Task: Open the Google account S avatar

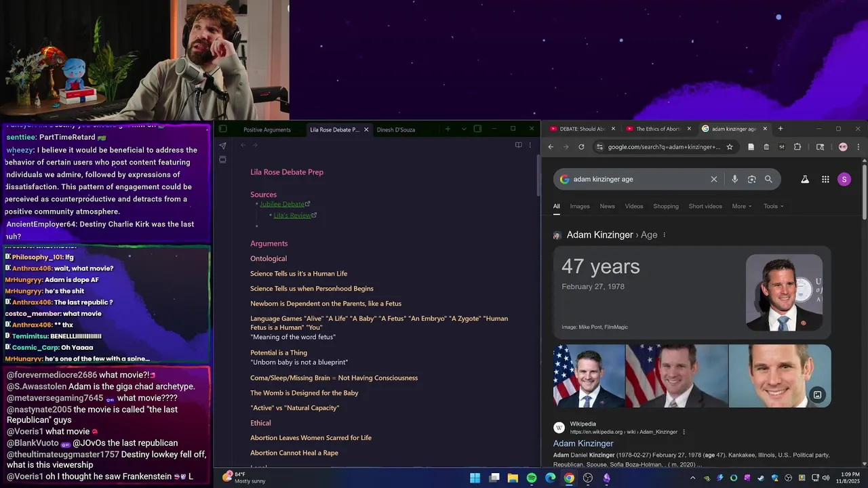Action: tap(844, 179)
